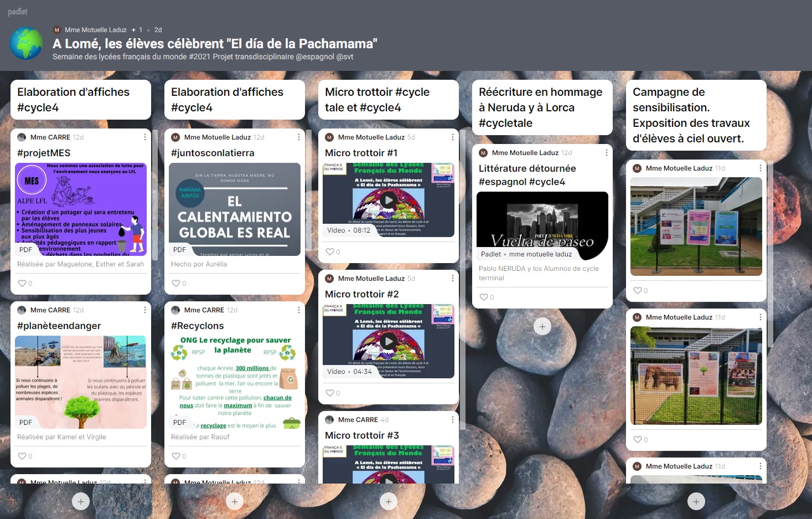The height and width of the screenshot is (519, 812).
Task: Like the first school exhibition photo post
Action: click(638, 290)
